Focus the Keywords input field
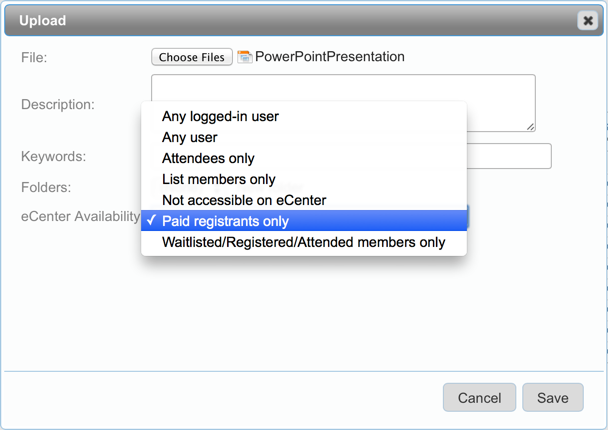608x430 pixels. (508, 156)
